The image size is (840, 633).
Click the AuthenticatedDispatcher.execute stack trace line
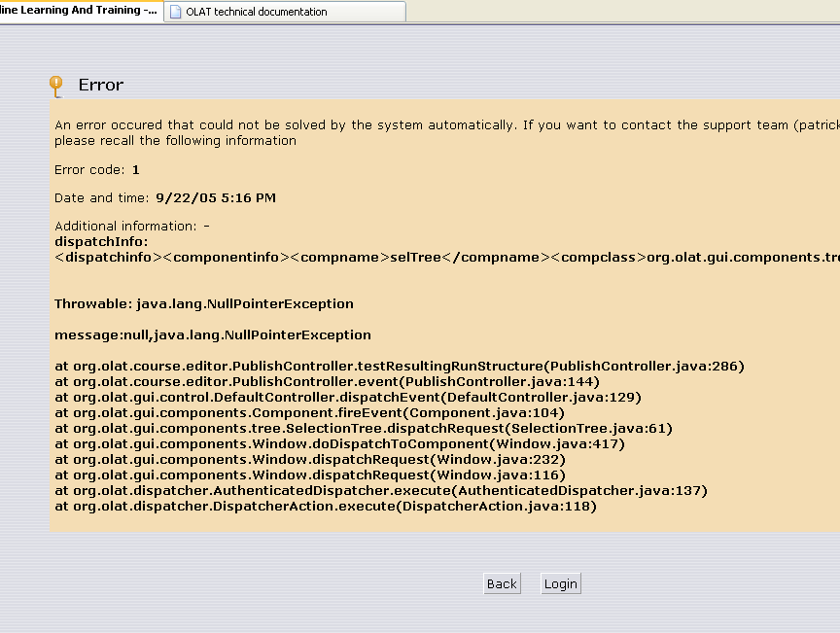(x=381, y=491)
